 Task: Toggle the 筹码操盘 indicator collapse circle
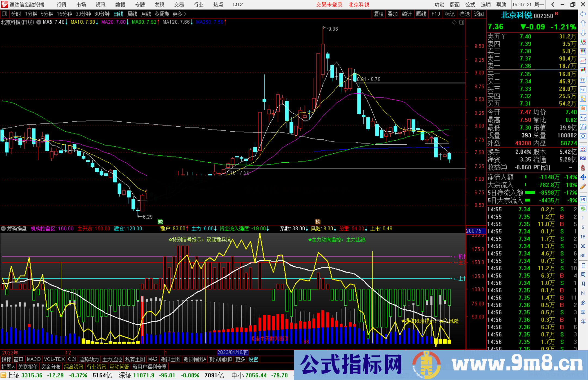pyautogui.click(x=4, y=229)
